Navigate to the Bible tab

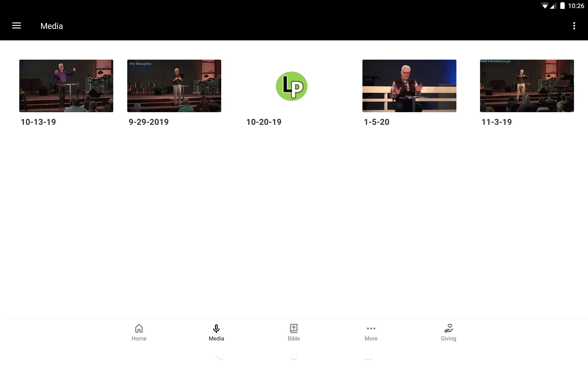click(294, 332)
